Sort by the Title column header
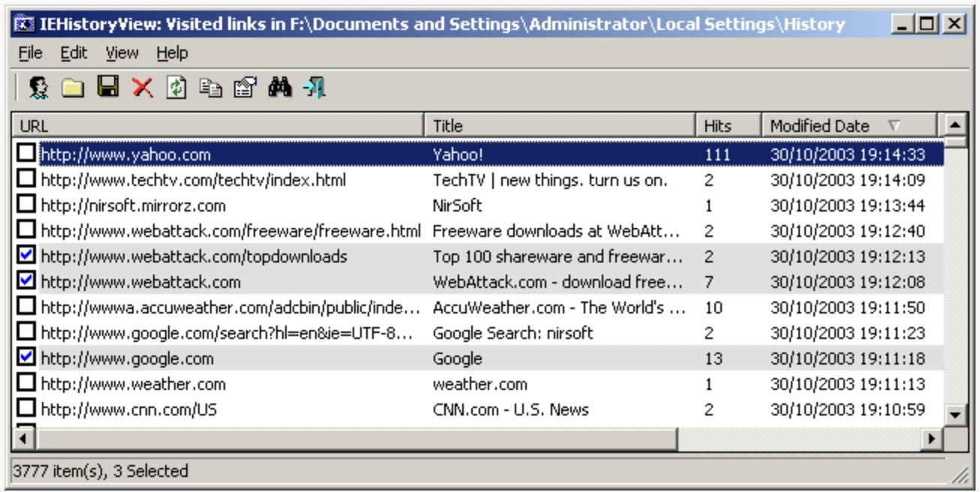Image resolution: width=980 pixels, height=492 pixels. [x=560, y=125]
